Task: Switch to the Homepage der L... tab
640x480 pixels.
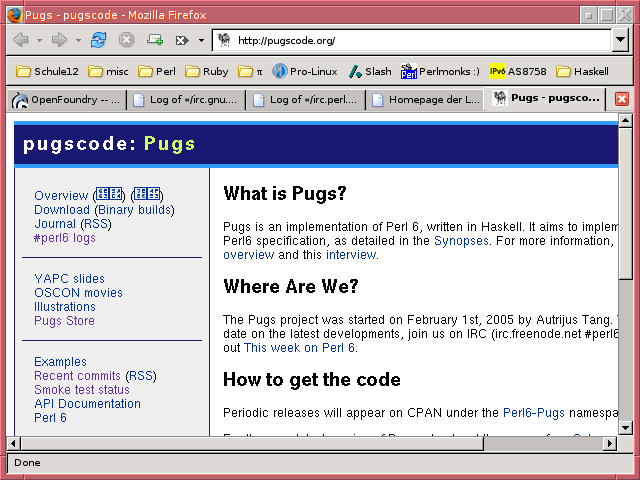Action: (424, 99)
